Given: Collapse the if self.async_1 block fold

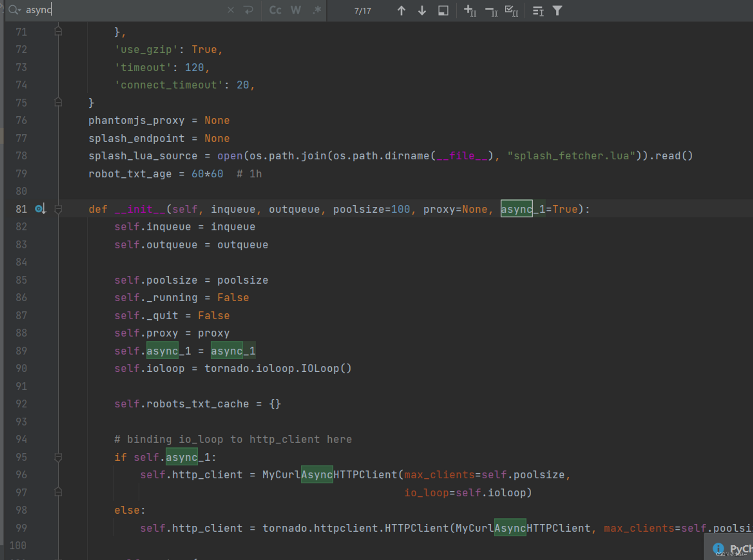Looking at the screenshot, I should click(58, 457).
